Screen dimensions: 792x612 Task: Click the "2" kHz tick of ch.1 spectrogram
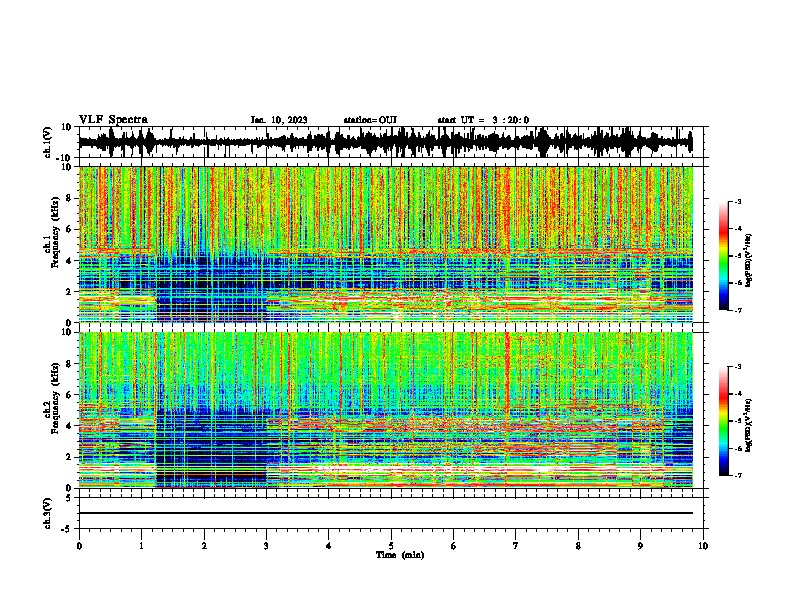click(70, 291)
